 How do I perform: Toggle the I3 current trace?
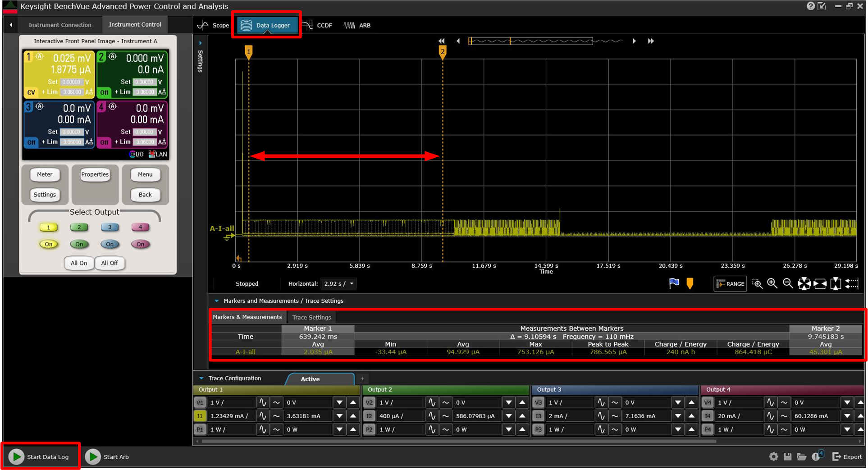coord(538,416)
